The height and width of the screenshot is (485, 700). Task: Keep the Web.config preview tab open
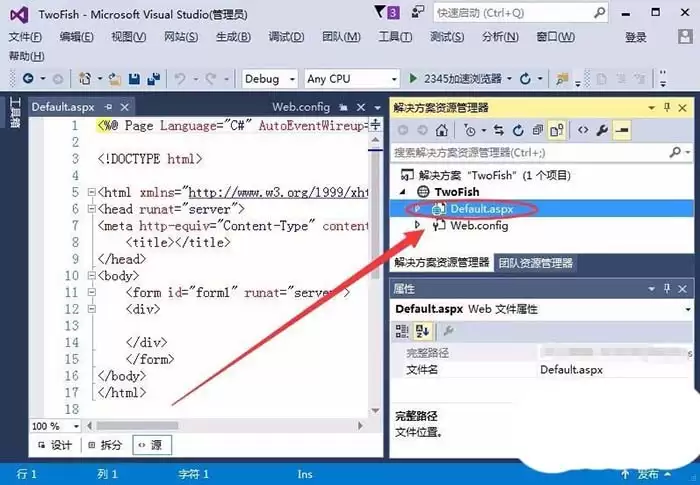tap(343, 107)
